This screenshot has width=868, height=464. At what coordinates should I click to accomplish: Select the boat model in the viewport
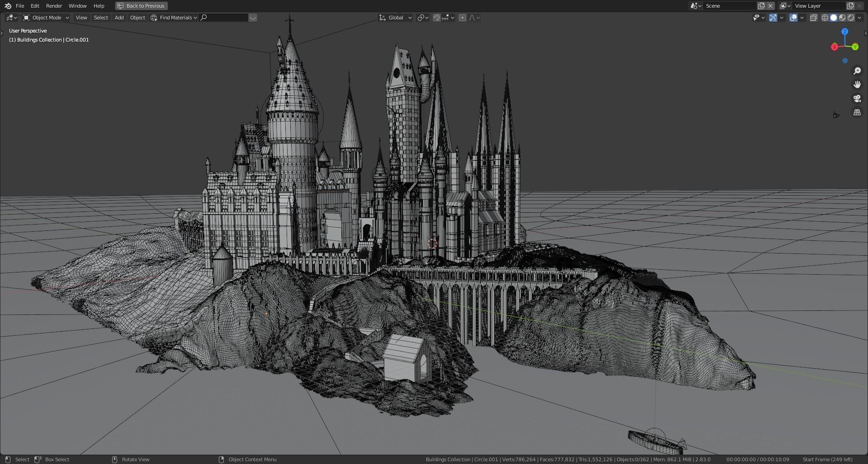pyautogui.click(x=656, y=442)
